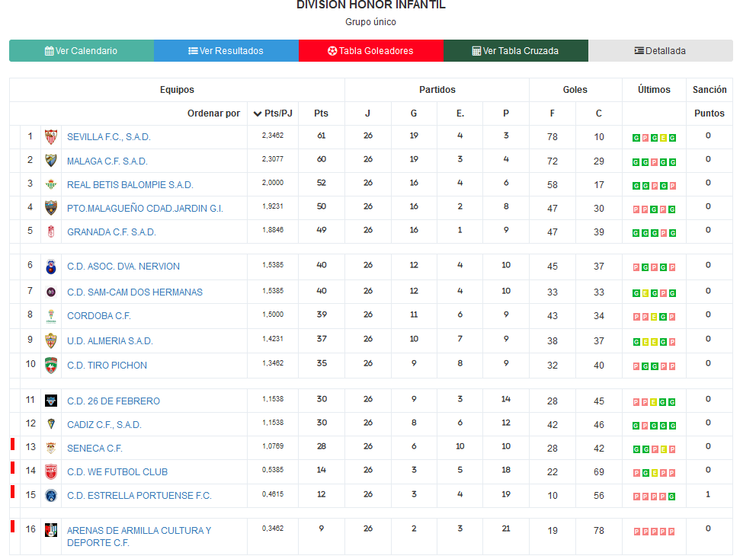Viewport: 756px width, 559px height.
Task: Open SEVILLA F.C., S.A.D. team page
Action: coord(109,137)
